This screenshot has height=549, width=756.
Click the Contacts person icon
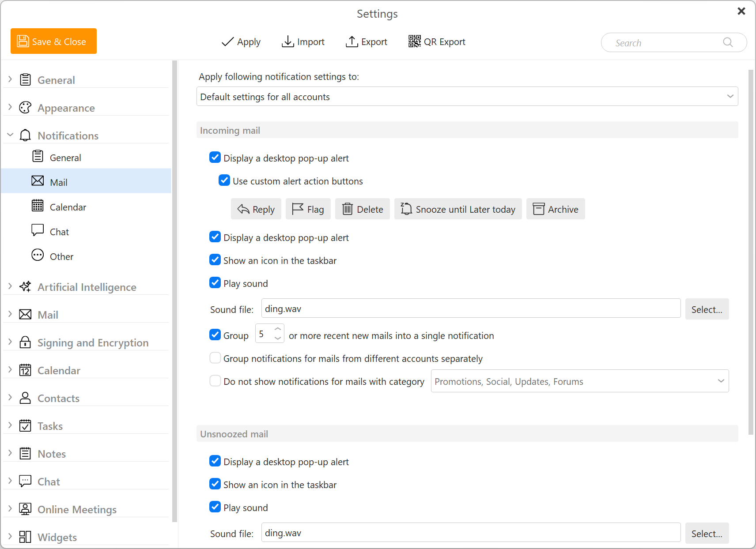coord(26,398)
